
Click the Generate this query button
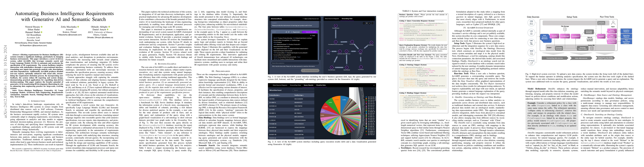(x=310, y=71)
